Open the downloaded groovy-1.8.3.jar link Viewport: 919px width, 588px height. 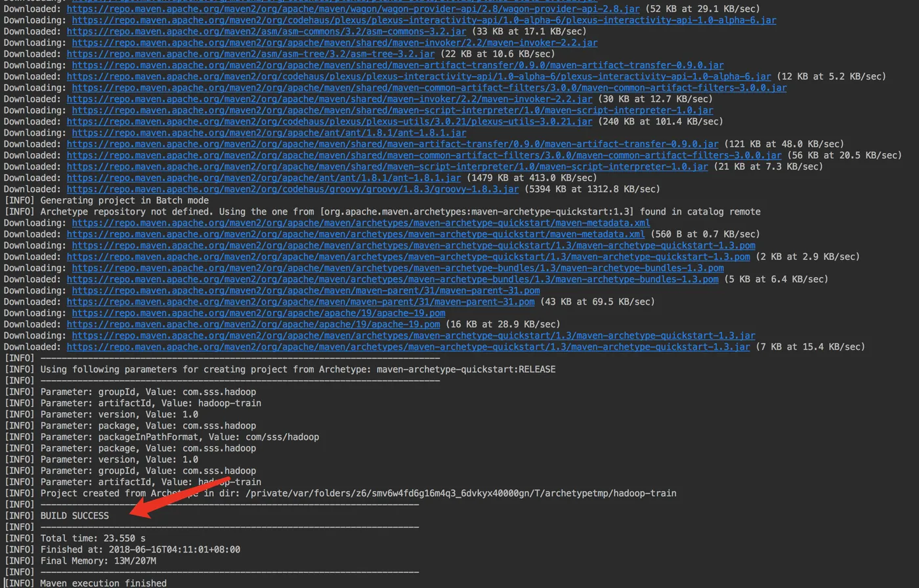293,189
